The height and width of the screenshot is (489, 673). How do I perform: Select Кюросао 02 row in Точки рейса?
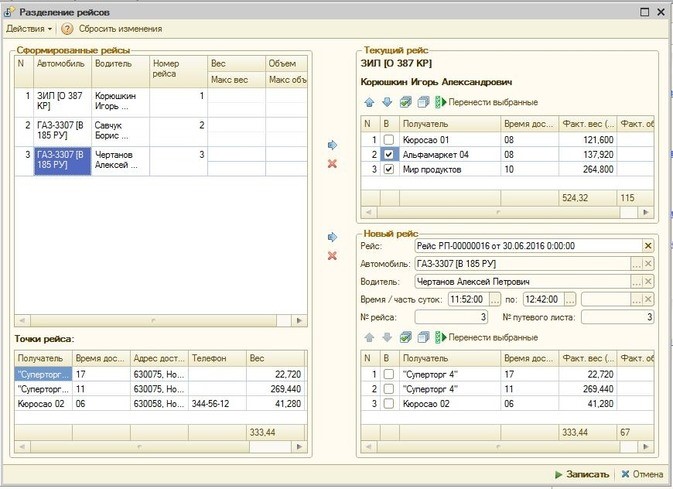pyautogui.click(x=160, y=404)
